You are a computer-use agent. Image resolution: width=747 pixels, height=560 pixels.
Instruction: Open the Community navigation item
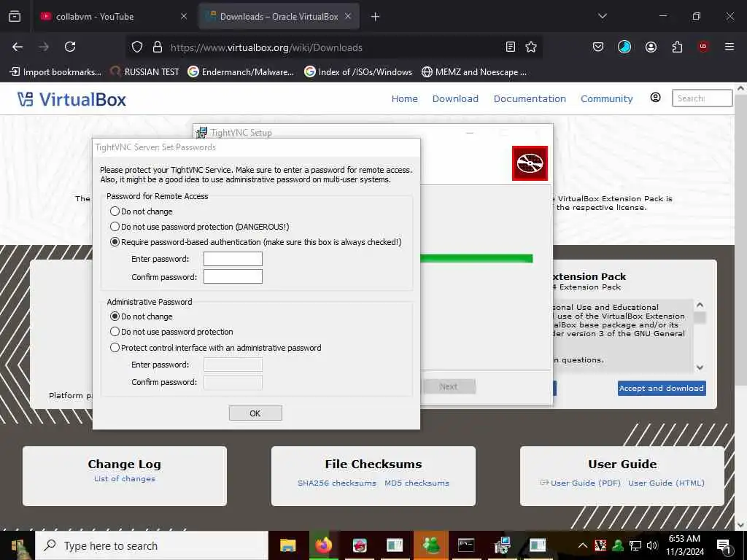click(606, 98)
